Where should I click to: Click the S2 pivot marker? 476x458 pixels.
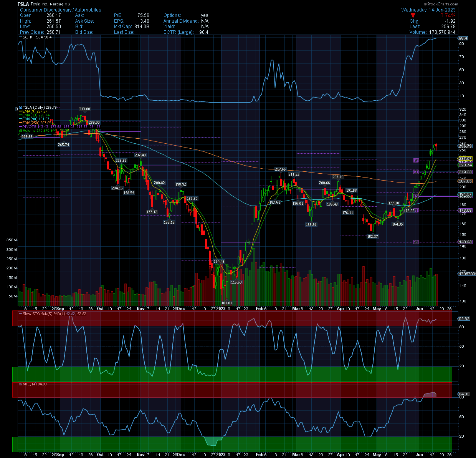pyautogui.click(x=416, y=242)
